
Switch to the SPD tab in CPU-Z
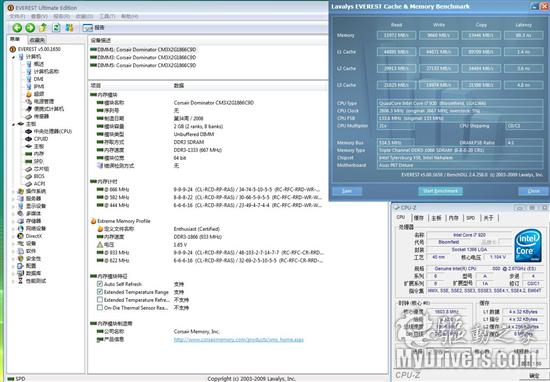[x=470, y=218]
